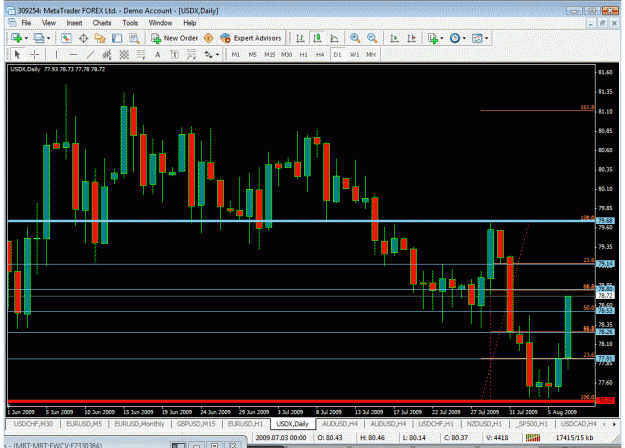
Task: Toggle Expert Advisors on or off
Action: coord(251,38)
